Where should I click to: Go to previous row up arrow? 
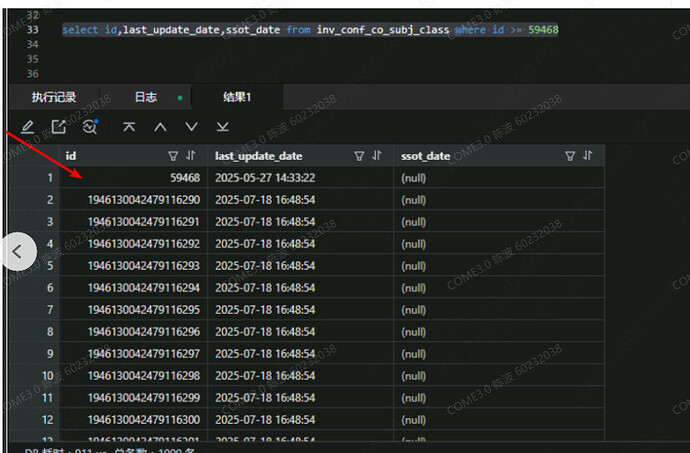160,127
